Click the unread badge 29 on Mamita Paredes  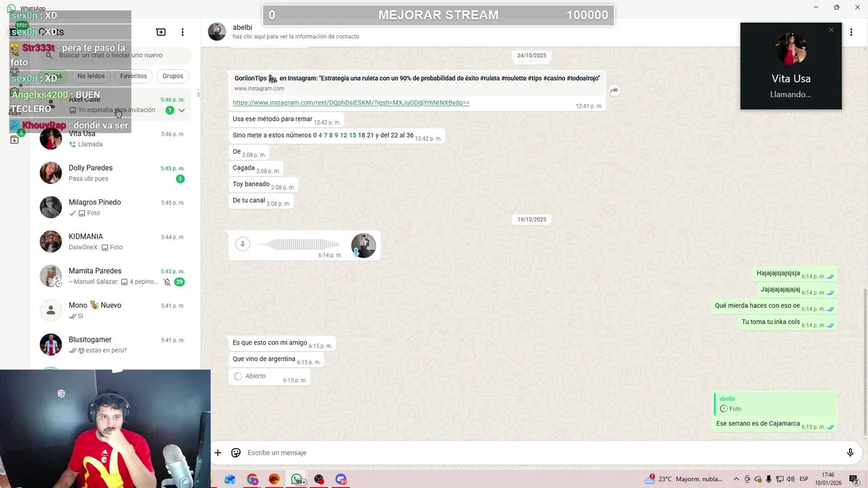click(x=180, y=282)
